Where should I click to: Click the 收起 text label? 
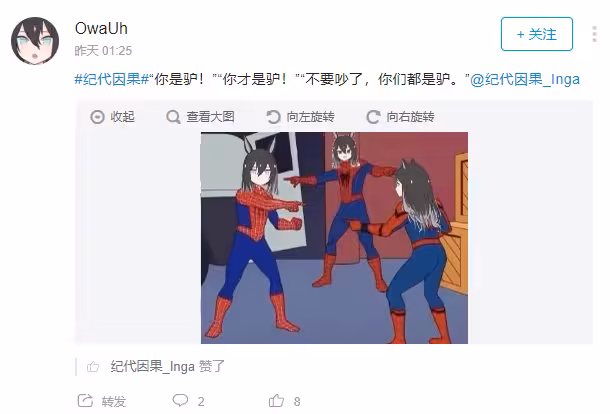click(123, 117)
